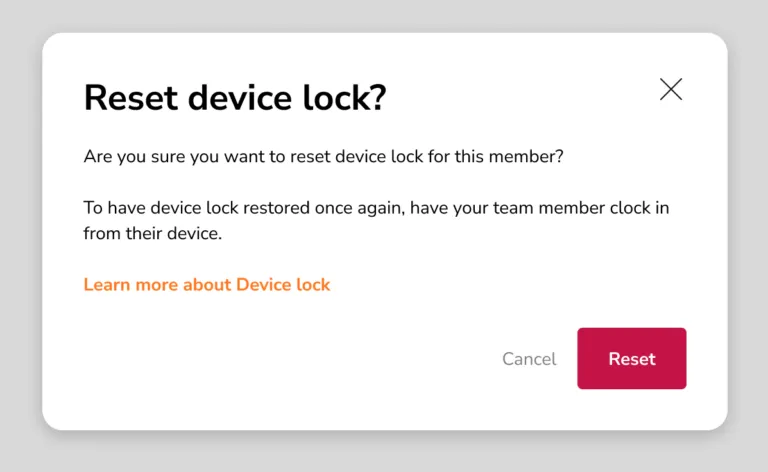The image size is (768, 472).
Task: Click the X icon in dialog corner
Action: [671, 89]
